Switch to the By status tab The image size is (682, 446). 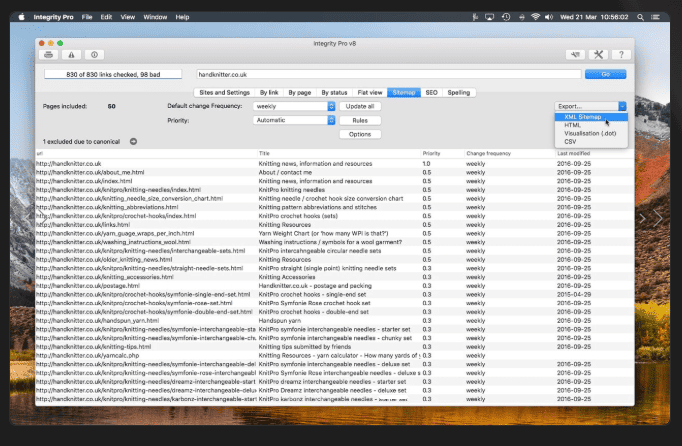coord(334,93)
